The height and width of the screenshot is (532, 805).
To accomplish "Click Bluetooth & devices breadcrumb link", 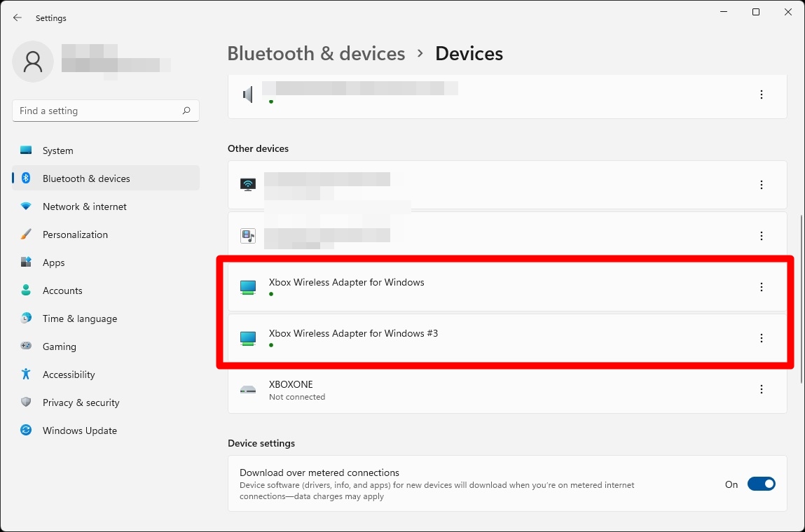I will pos(316,53).
